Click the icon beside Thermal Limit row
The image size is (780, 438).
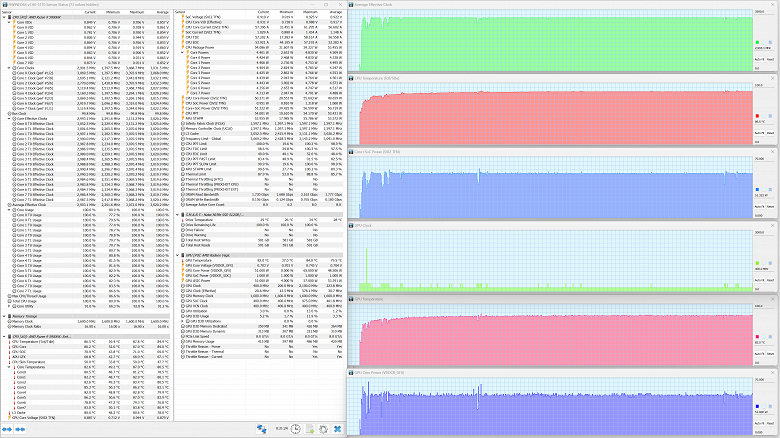(183, 174)
